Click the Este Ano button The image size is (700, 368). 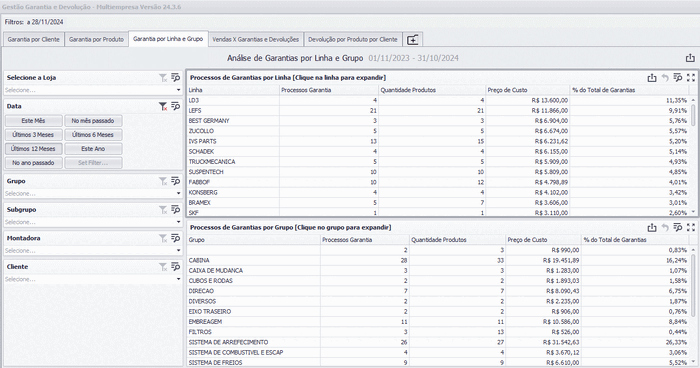(x=93, y=149)
